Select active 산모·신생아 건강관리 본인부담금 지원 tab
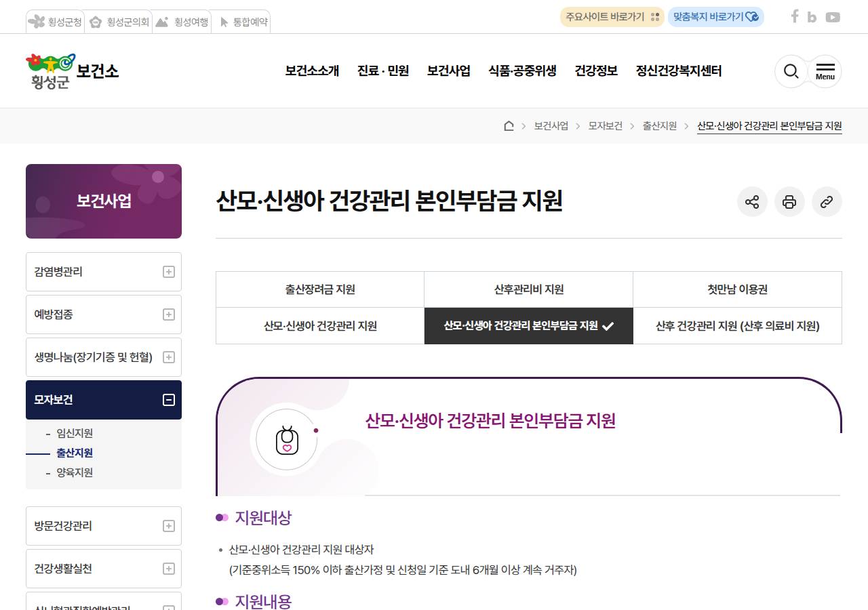The image size is (868, 610). click(529, 326)
